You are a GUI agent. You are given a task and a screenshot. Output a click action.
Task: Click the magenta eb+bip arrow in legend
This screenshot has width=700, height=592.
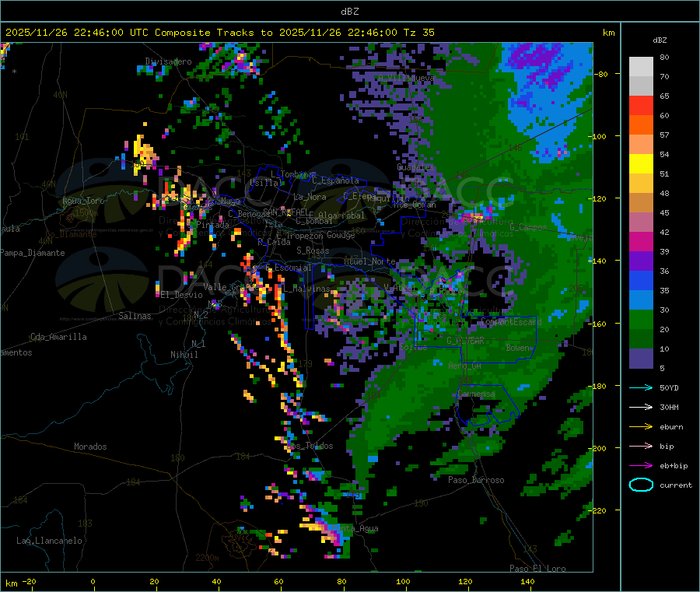(641, 466)
